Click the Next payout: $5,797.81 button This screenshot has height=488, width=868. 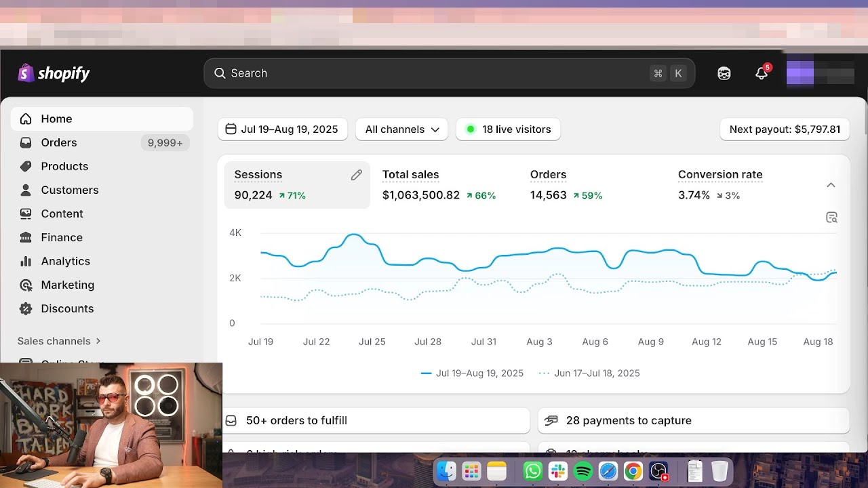coord(785,129)
